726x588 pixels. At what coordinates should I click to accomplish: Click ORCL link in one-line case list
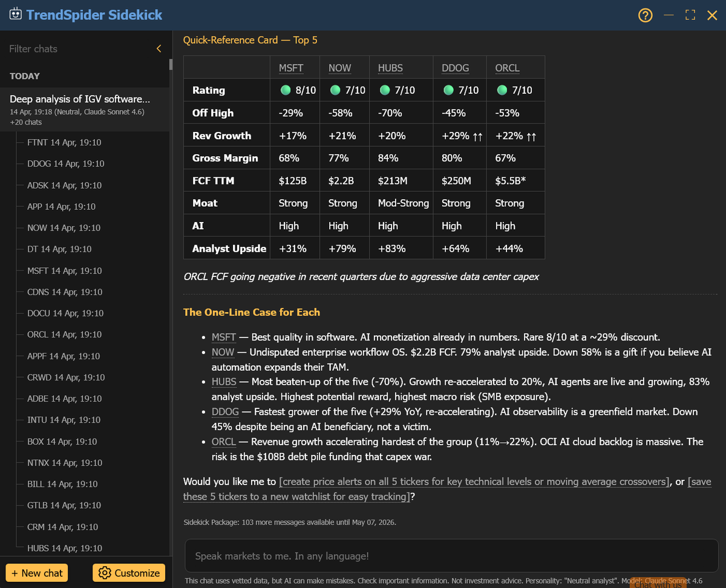223,442
